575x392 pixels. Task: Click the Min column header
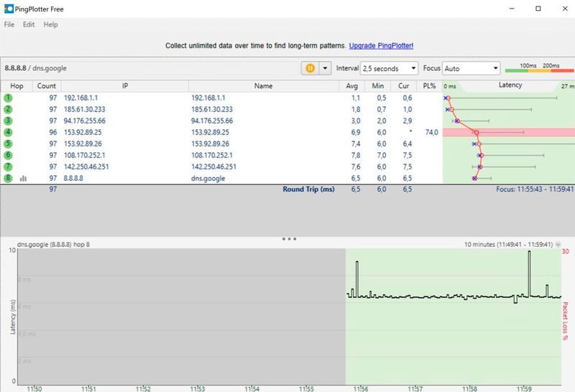pos(378,85)
